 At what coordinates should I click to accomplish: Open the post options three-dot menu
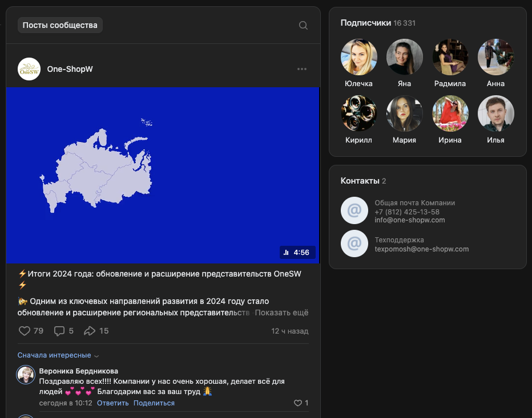pyautogui.click(x=301, y=69)
